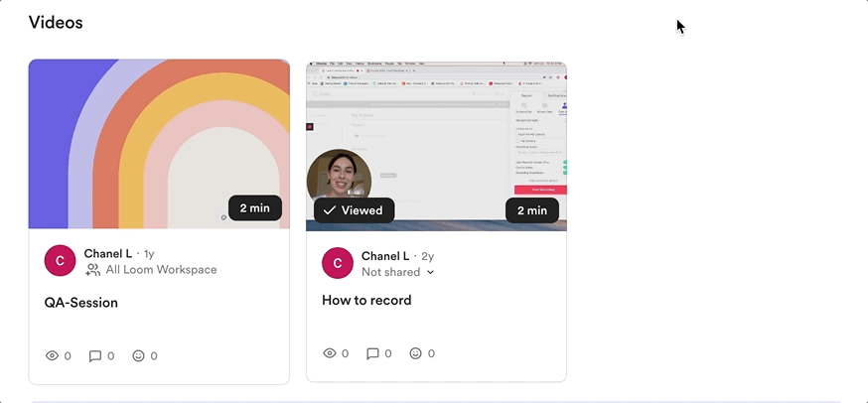
Task: Click the emoji reactions icon on QA-Session card
Action: [x=139, y=355]
